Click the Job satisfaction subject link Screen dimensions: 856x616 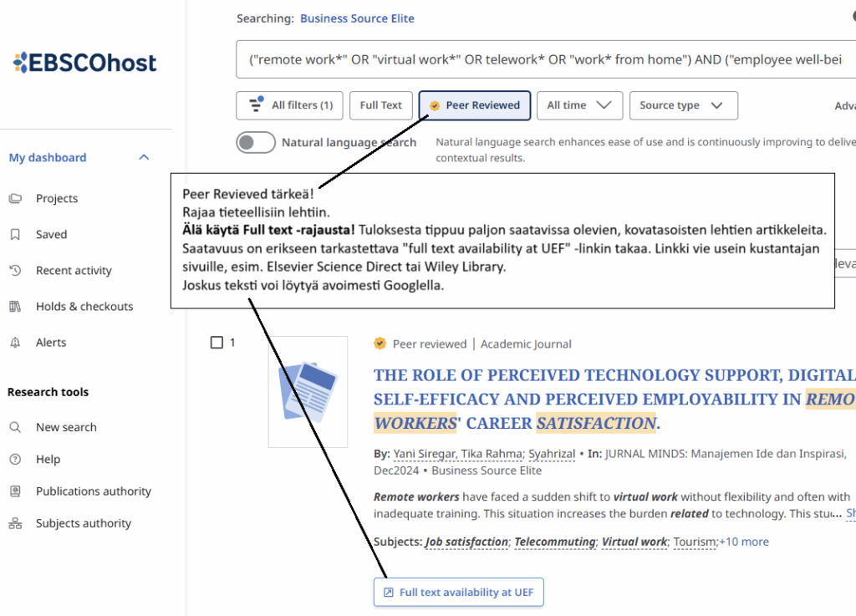pyautogui.click(x=466, y=542)
